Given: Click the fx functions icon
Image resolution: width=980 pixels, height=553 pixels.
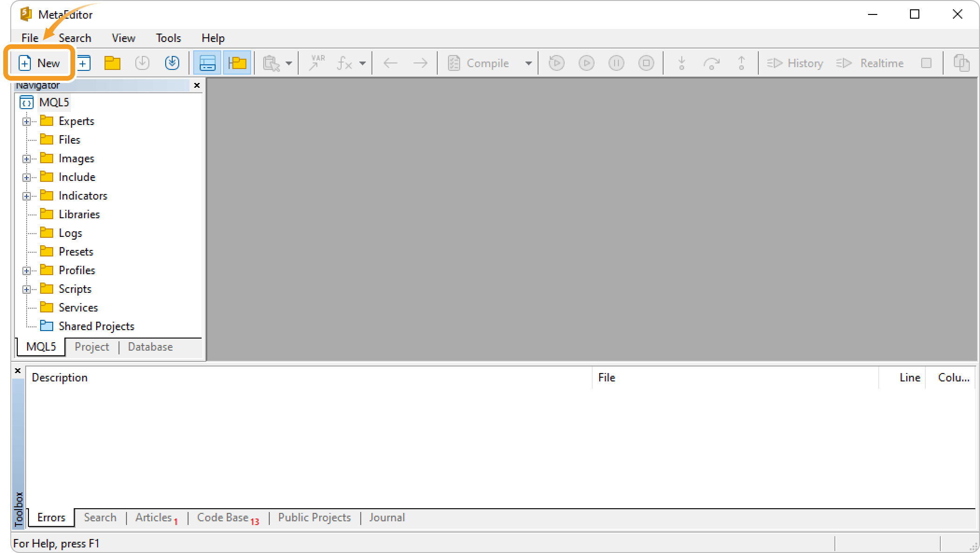Looking at the screenshot, I should (x=344, y=63).
